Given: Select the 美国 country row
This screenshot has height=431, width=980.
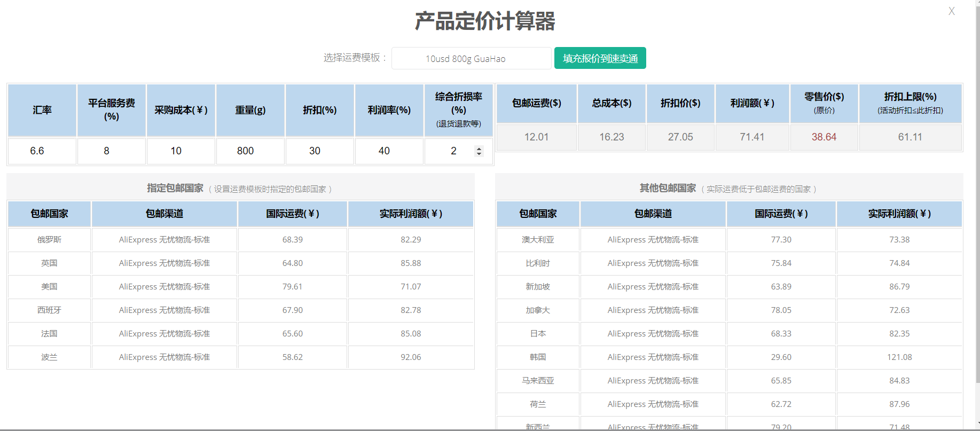Looking at the screenshot, I should 240,287.
